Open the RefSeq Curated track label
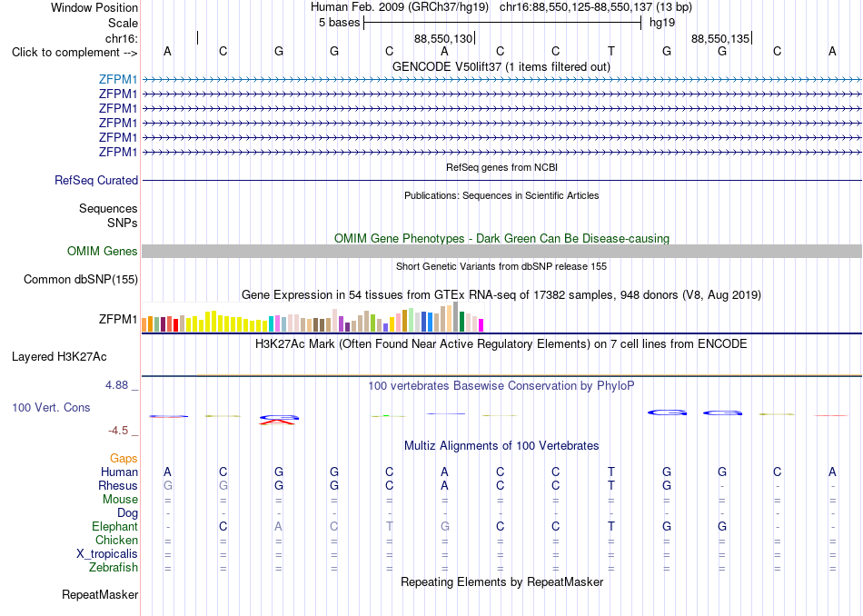 pyautogui.click(x=96, y=181)
